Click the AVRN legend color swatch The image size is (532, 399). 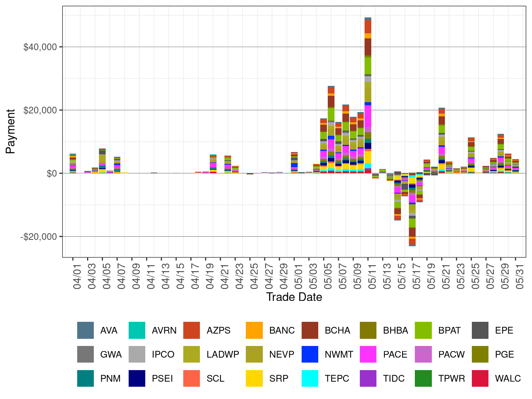(x=137, y=331)
